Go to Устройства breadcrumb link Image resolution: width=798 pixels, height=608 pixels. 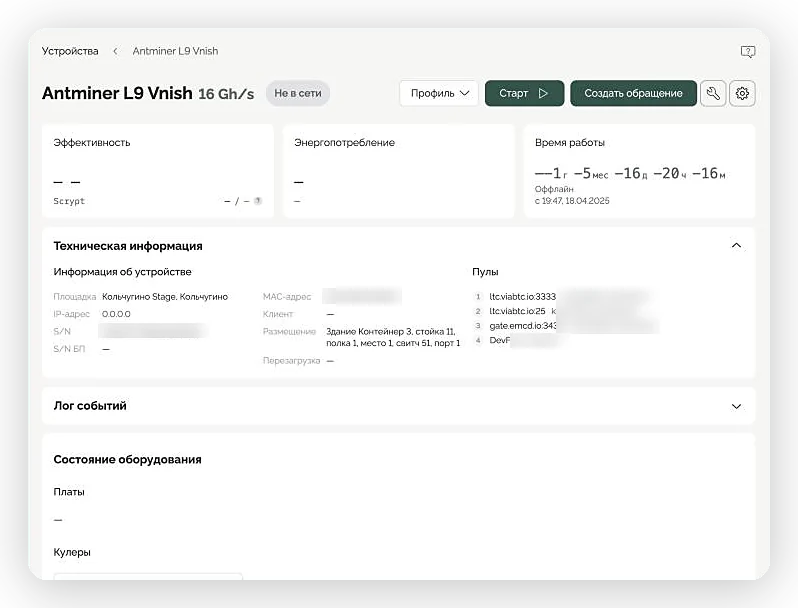[70, 51]
